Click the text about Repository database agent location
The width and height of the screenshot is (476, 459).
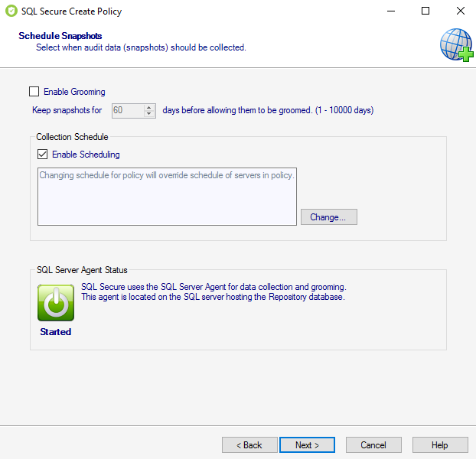tap(213, 297)
